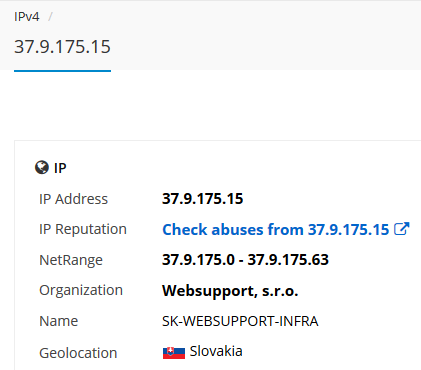Viewport: 421px width, 370px height.
Task: Click the Slovakia flag icon
Action: coord(174,353)
